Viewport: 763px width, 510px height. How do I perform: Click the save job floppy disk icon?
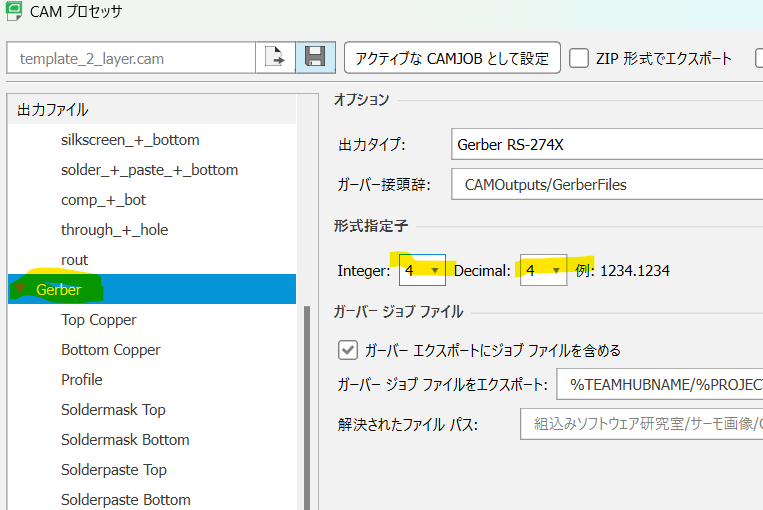pyautogui.click(x=314, y=58)
